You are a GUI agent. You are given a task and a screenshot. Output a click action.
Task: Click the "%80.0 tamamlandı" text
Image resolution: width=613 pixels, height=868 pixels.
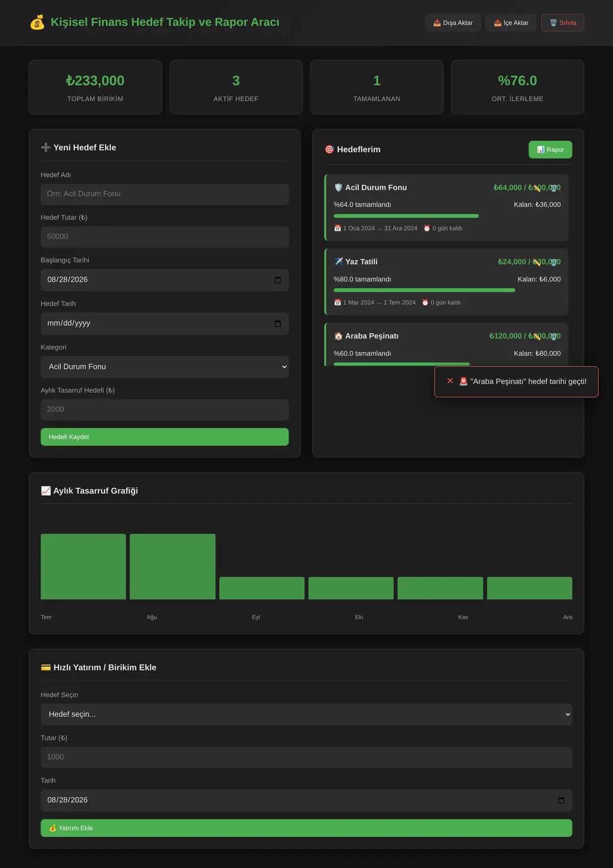pyautogui.click(x=362, y=279)
